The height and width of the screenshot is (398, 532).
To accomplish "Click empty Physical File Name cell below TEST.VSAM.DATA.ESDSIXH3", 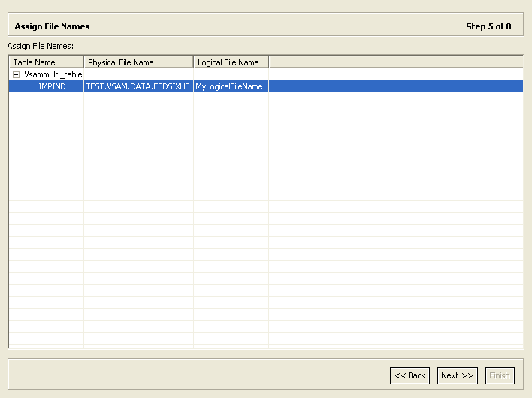I will (x=138, y=98).
